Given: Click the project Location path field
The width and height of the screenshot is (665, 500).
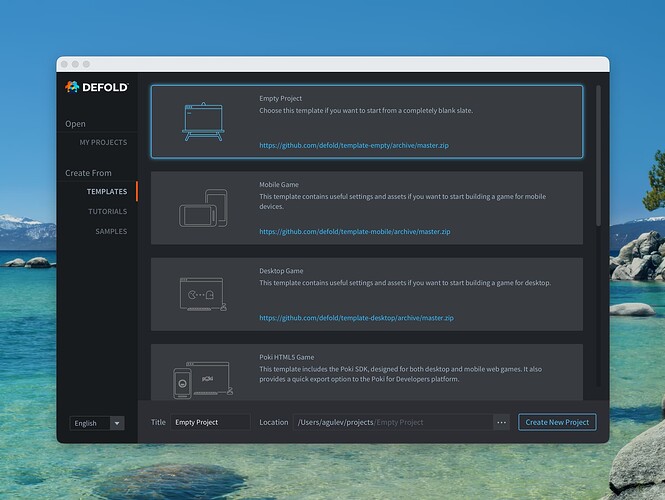Looking at the screenshot, I should click(392, 422).
